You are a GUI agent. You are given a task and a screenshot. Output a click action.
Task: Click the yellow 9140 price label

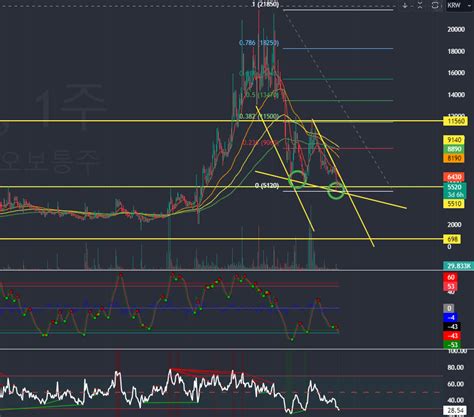coord(454,140)
